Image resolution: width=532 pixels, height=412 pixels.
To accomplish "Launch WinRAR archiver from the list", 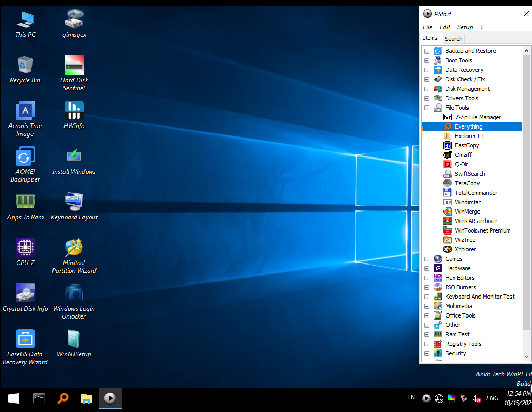I will [476, 221].
